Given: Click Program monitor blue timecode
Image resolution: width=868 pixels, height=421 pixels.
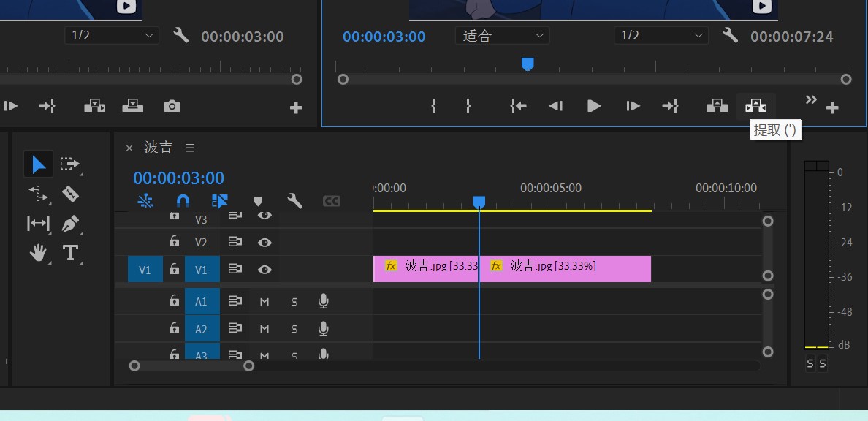Looking at the screenshot, I should tap(384, 37).
